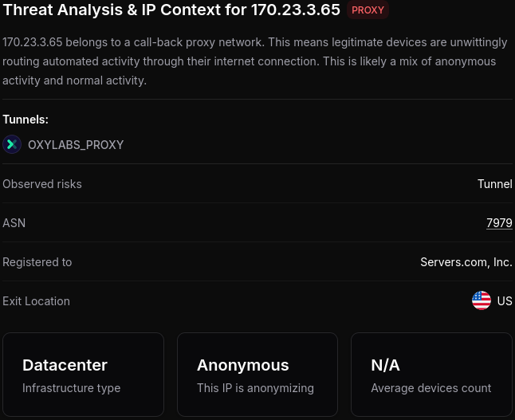Open ASN 7979 link
The image size is (515, 420).
(499, 223)
